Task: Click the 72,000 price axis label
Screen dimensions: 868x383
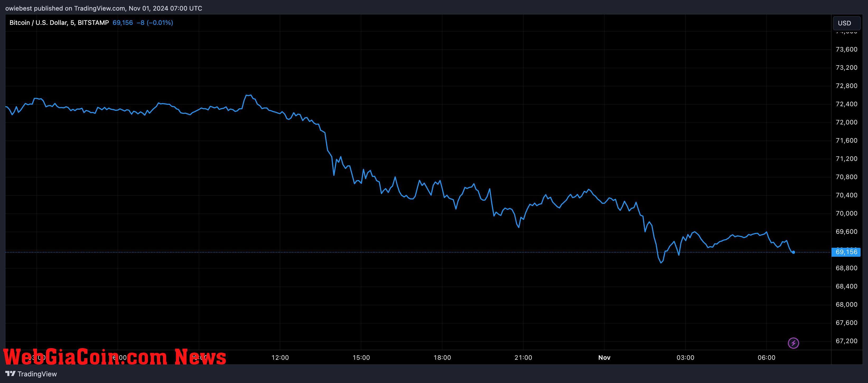Action: pos(846,122)
